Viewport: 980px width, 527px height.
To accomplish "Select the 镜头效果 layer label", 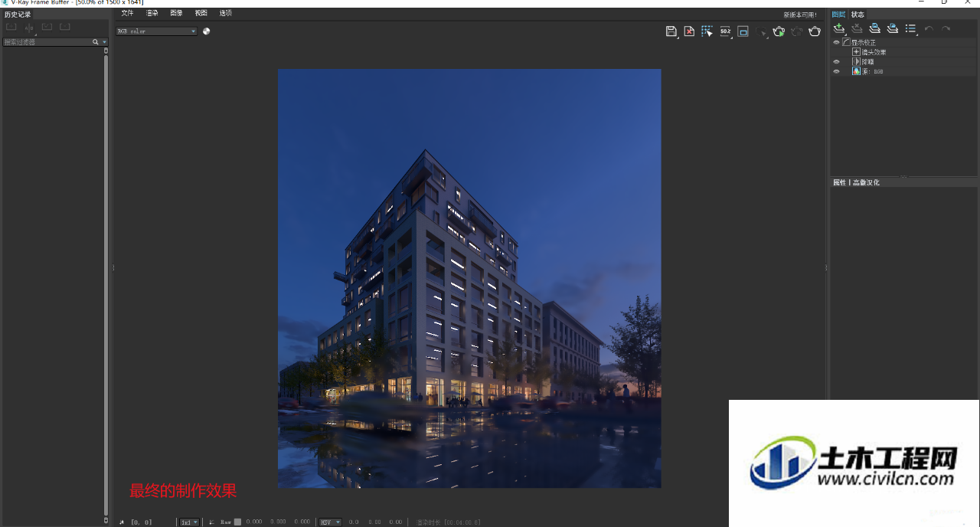I will click(874, 52).
